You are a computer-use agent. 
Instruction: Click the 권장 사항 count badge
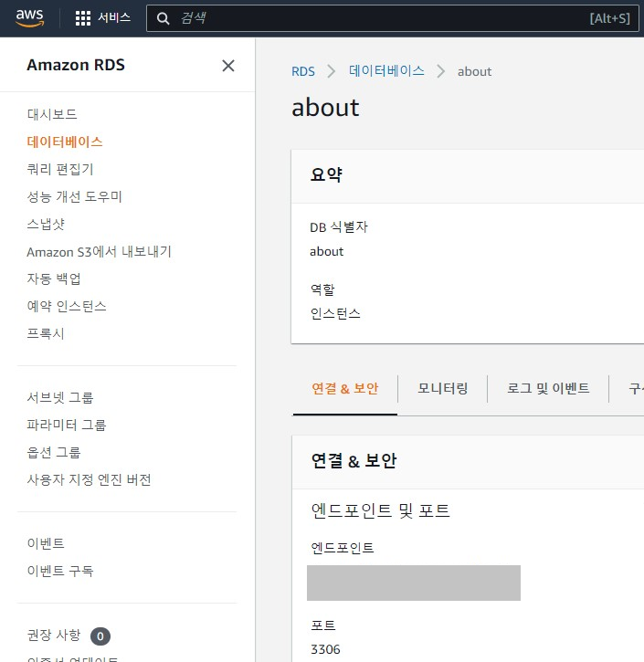point(100,636)
